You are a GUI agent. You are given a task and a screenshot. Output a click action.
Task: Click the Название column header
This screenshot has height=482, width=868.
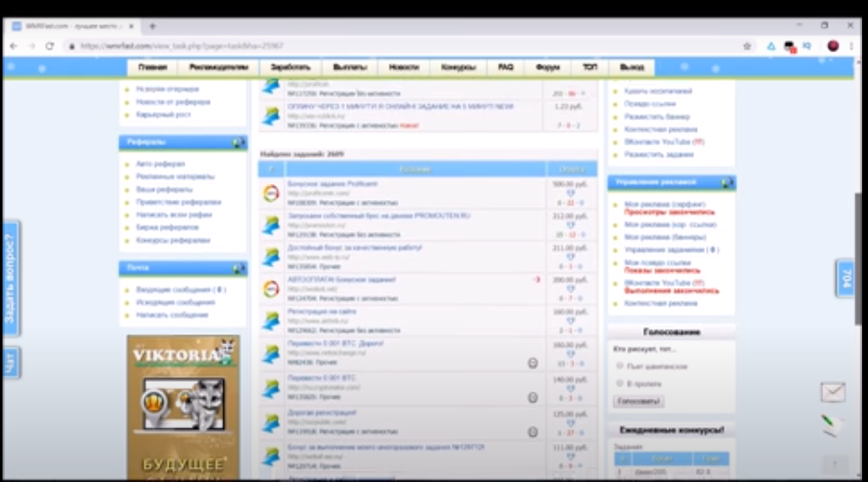[x=416, y=169]
